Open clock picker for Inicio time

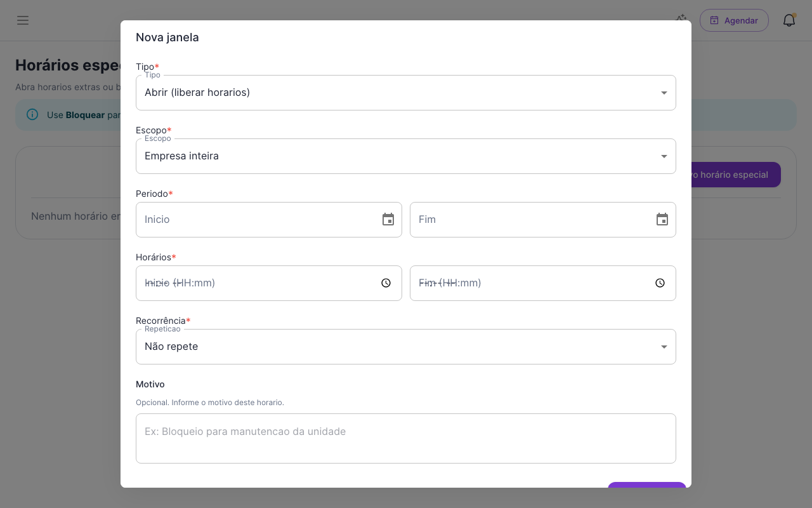pyautogui.click(x=386, y=283)
